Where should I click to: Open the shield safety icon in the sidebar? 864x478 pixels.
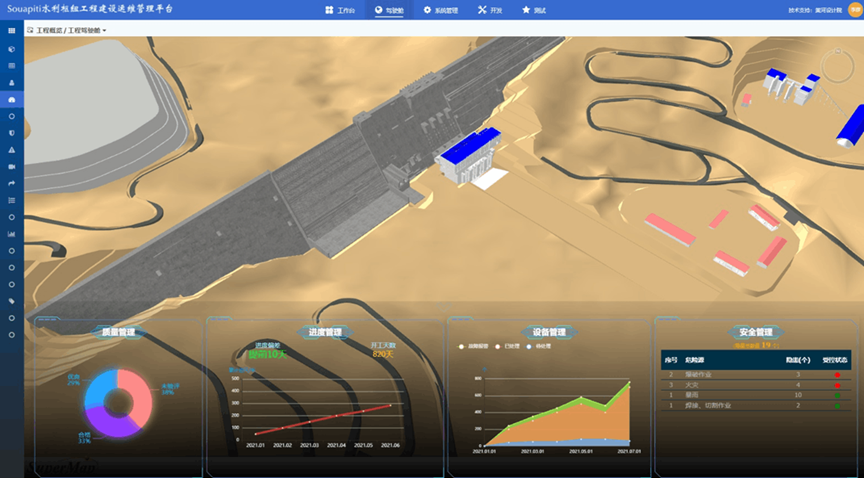tap(12, 133)
